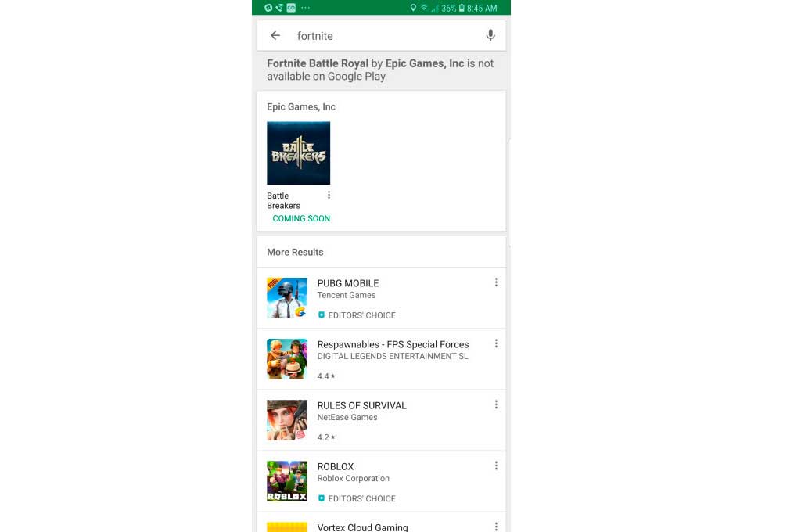Tap the battery icon in status bar

click(462, 8)
